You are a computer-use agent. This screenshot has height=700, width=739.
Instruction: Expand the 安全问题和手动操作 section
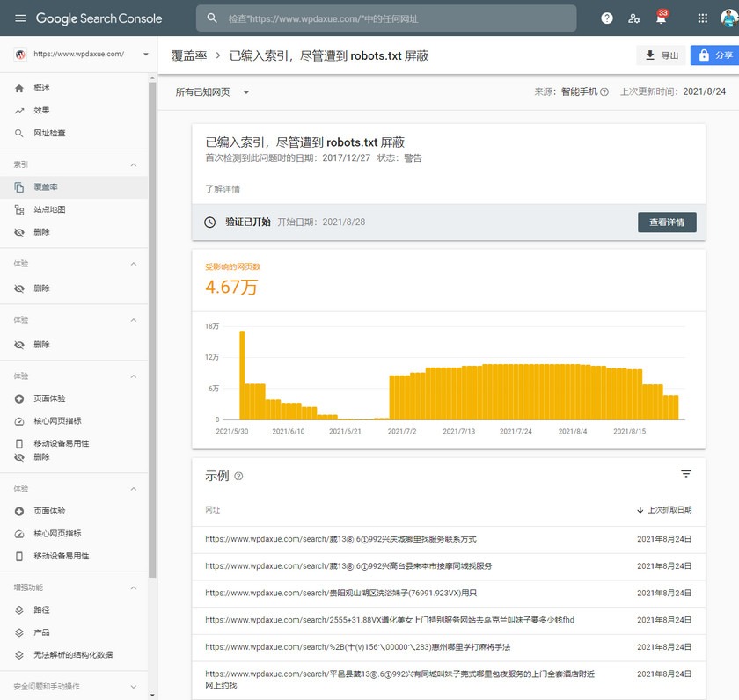coord(134,687)
